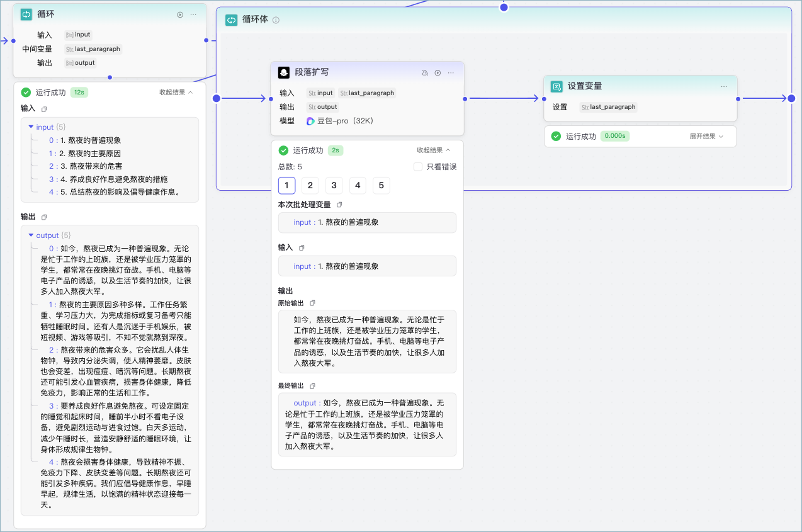Enable the 只看错误 checkbox
Viewport: 802px width, 532px height.
[418, 167]
